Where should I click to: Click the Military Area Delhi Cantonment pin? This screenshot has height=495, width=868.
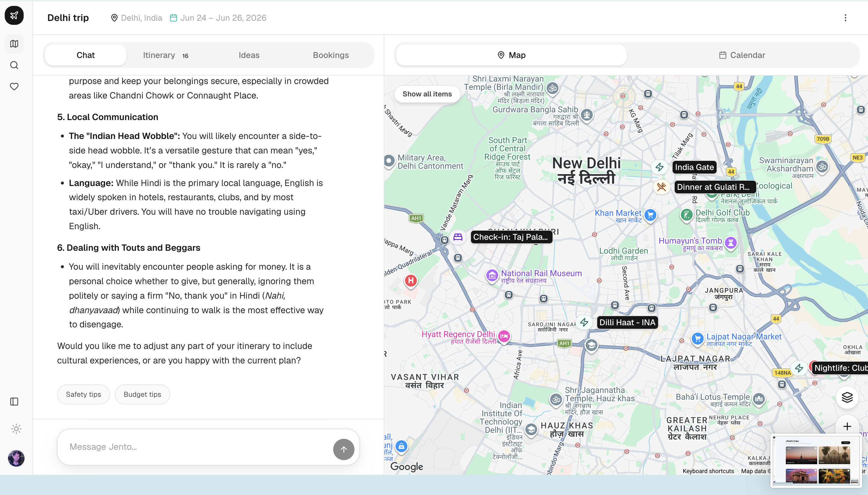click(x=389, y=161)
